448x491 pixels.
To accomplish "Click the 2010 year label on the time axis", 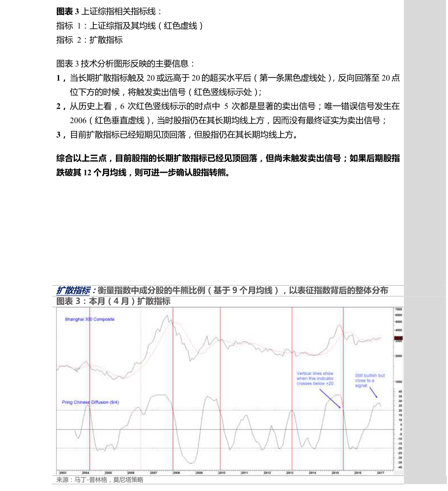I will click(x=222, y=473).
